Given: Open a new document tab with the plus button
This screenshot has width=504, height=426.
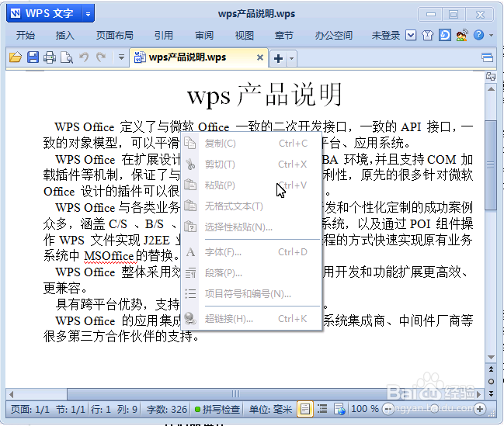Looking at the screenshot, I should point(278,58).
